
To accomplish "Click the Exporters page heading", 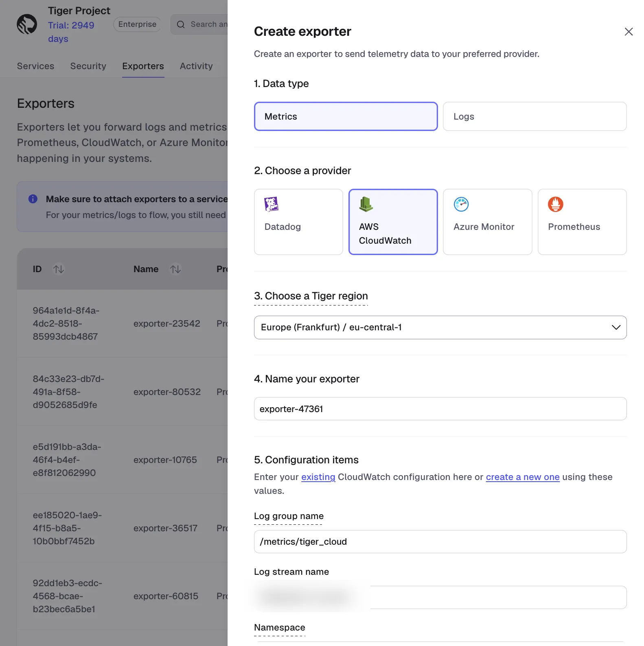I will [46, 104].
